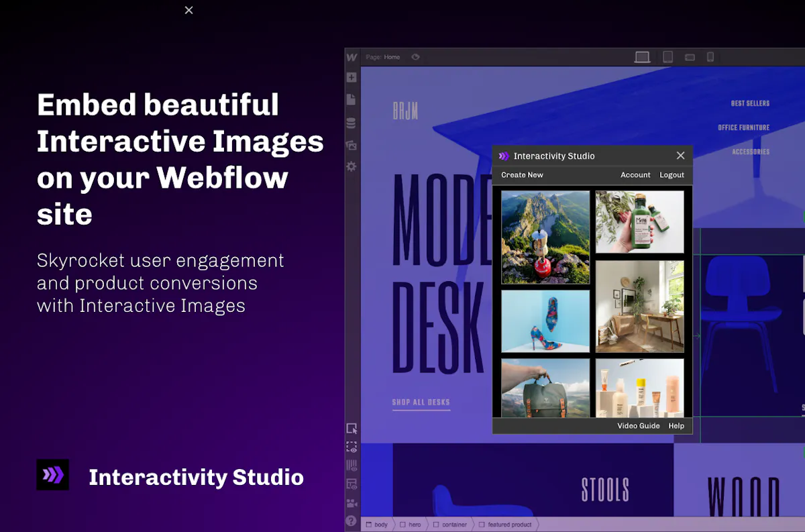Open the Video Guide link

(x=639, y=426)
